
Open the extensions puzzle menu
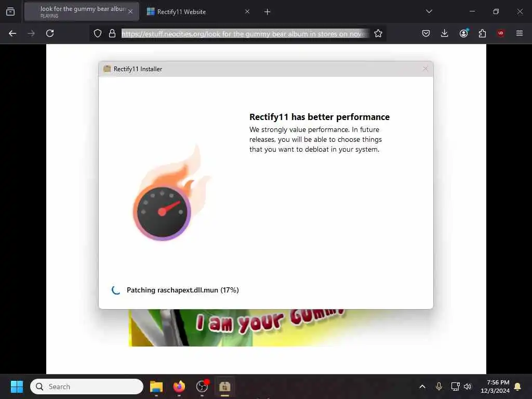(482, 33)
